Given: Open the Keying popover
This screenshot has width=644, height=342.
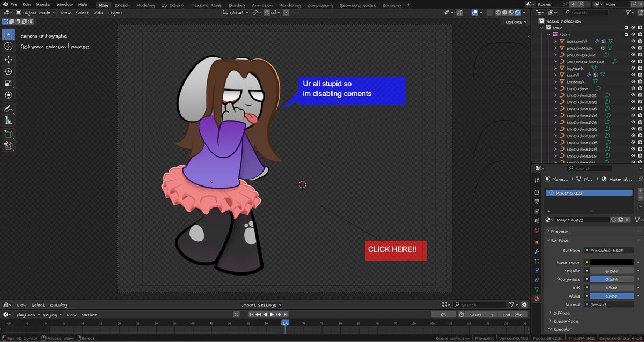Looking at the screenshot, I should click(52, 315).
